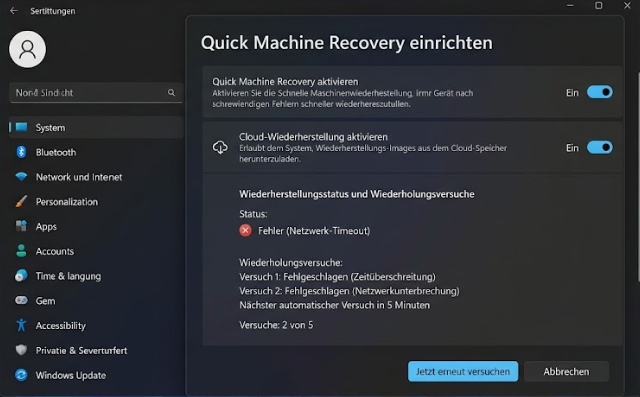Click the Abbrechen button
This screenshot has width=640, height=397.
click(x=566, y=371)
